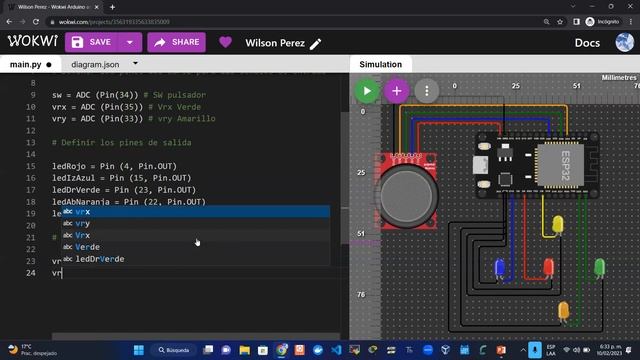Open Visual Studio Code from taskbar
Viewport: 640px width, 360px height.
coord(336,350)
